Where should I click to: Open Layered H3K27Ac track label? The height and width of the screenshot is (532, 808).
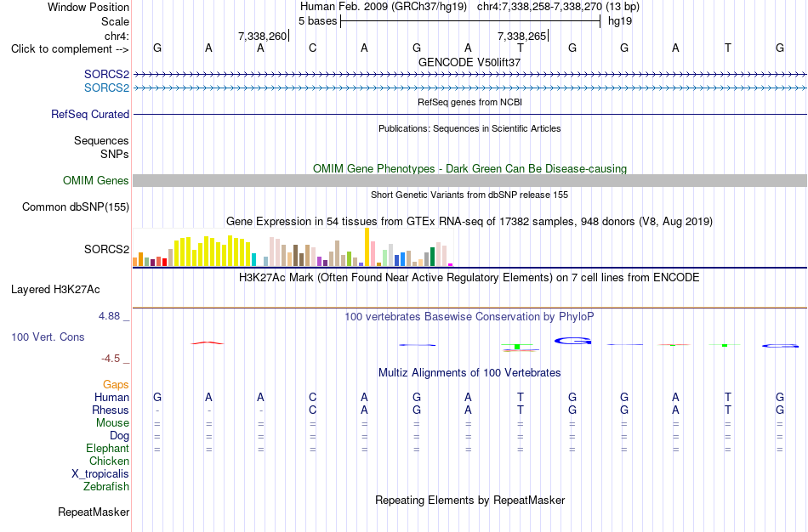pyautogui.click(x=55, y=290)
